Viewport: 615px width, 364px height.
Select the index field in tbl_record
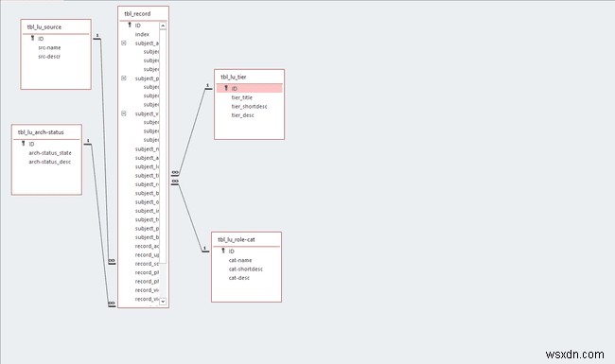[x=143, y=34]
